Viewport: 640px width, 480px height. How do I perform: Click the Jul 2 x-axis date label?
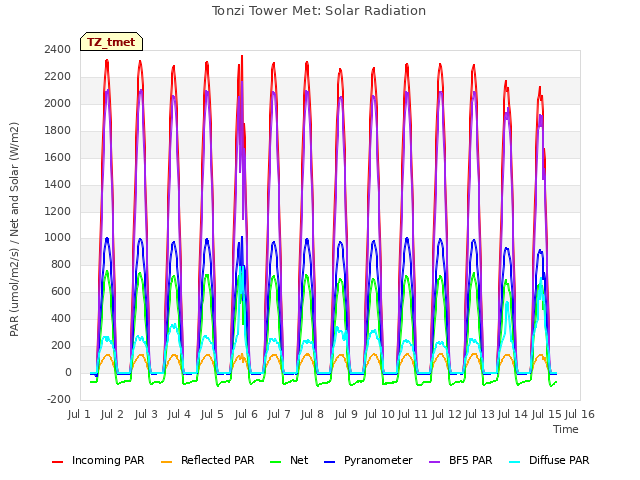tap(112, 414)
